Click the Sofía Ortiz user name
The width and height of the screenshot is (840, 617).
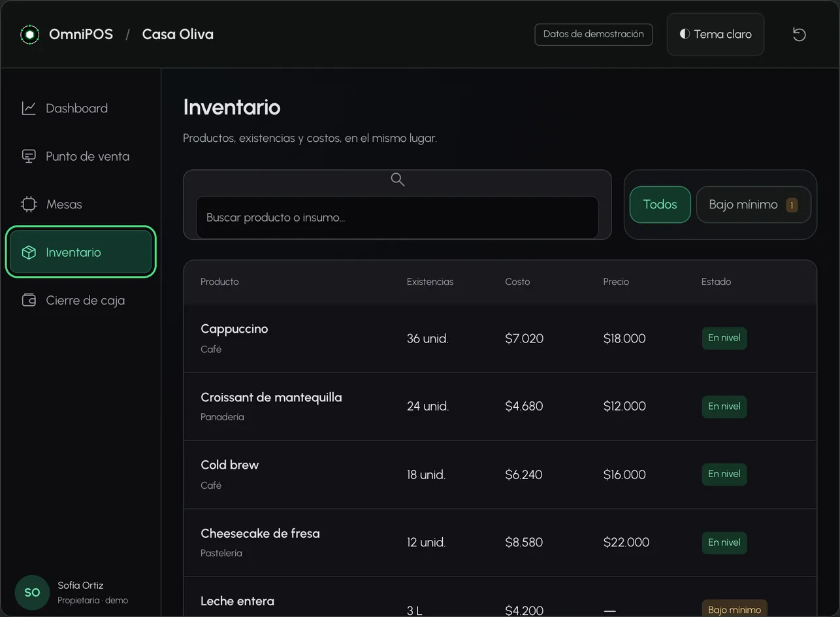[x=80, y=585]
